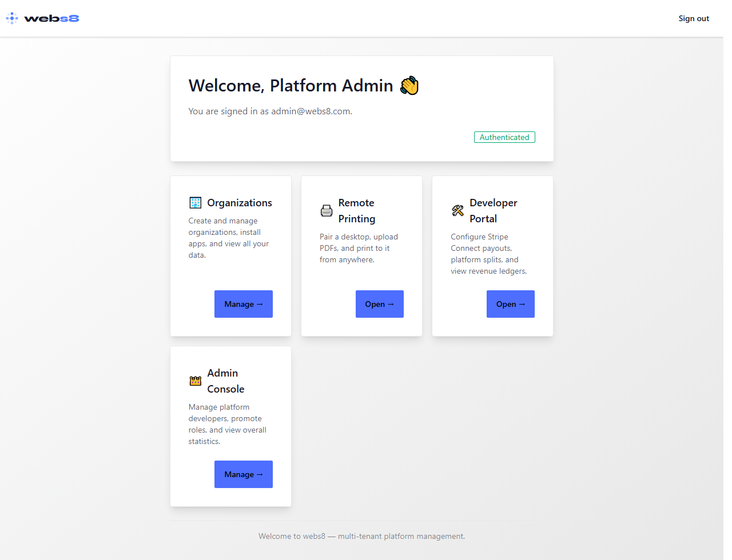Image resolution: width=732 pixels, height=560 pixels.
Task: Click the webs8 logo icon
Action: click(x=12, y=18)
